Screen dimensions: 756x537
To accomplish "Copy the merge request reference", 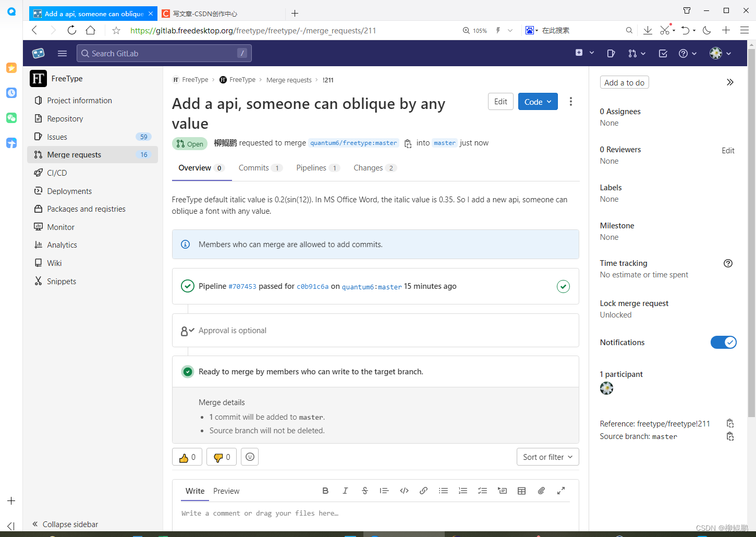I will (730, 423).
